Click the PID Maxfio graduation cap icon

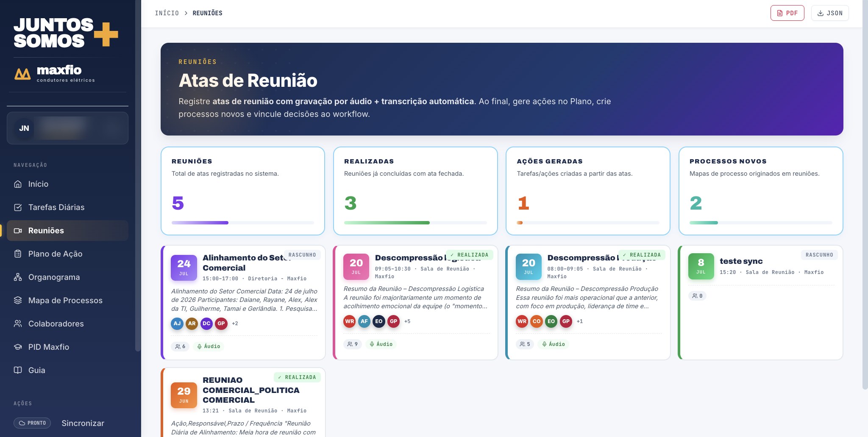click(18, 347)
